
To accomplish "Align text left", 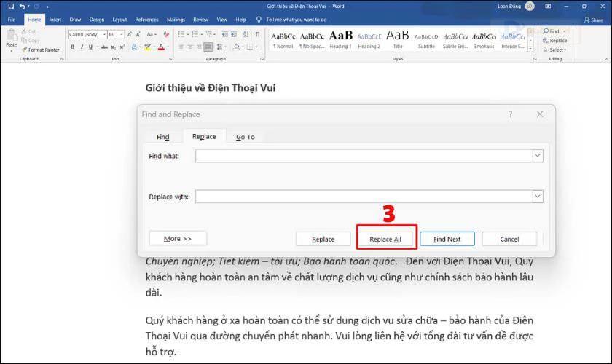I will coord(181,47).
